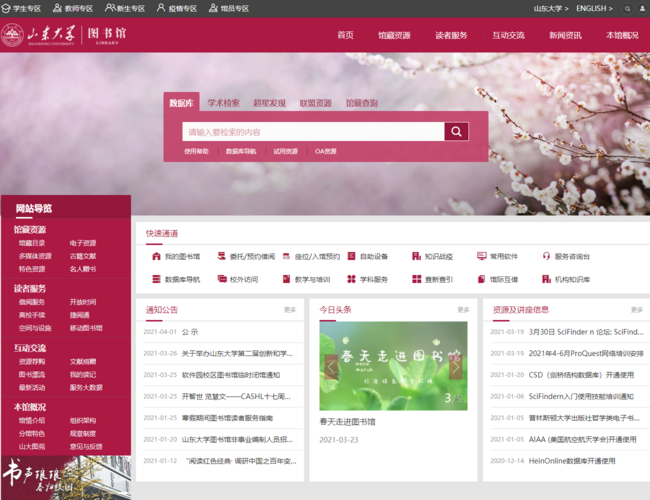
Task: Open 使用帮助 under search box
Action: coord(196,151)
